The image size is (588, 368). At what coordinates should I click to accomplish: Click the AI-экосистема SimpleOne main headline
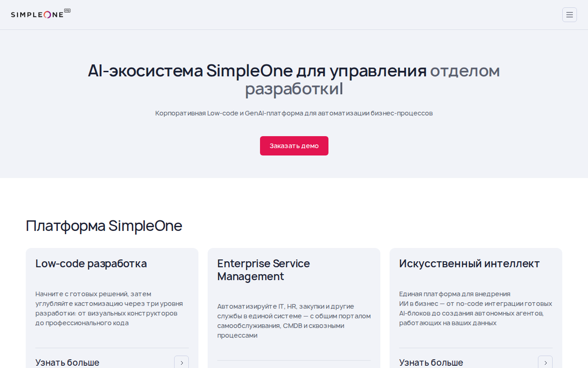(294, 80)
